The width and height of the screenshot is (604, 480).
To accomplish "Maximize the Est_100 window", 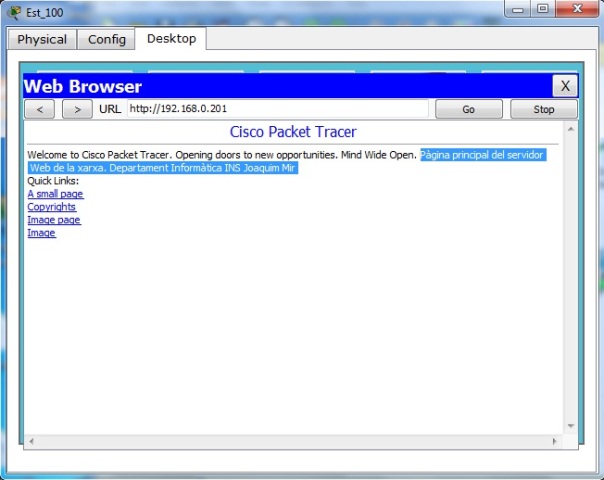I will pos(544,10).
